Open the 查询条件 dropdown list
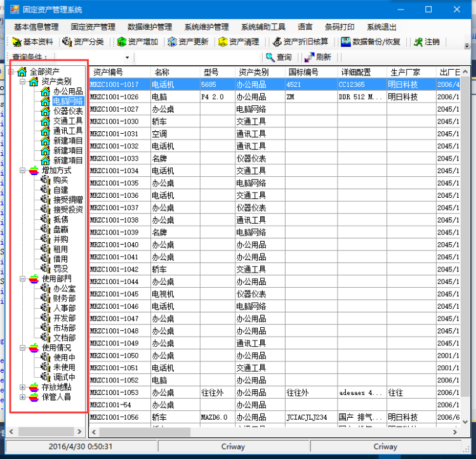 [x=136, y=57]
